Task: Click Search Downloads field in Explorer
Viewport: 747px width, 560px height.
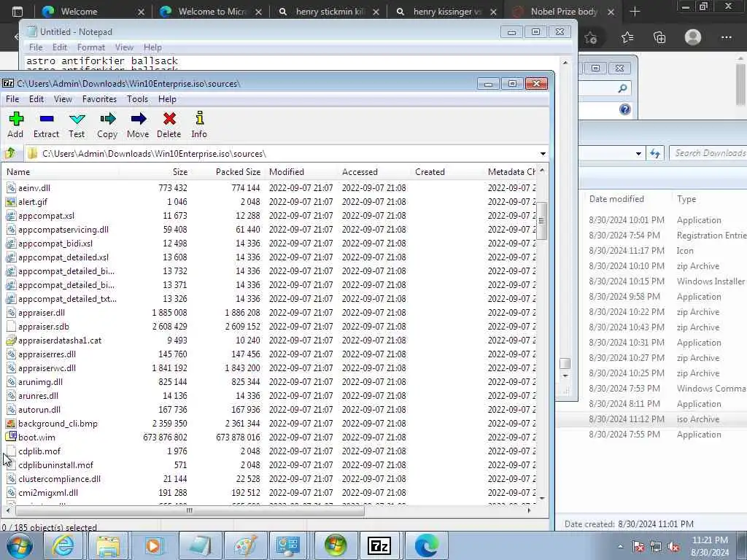Action: 708,153
